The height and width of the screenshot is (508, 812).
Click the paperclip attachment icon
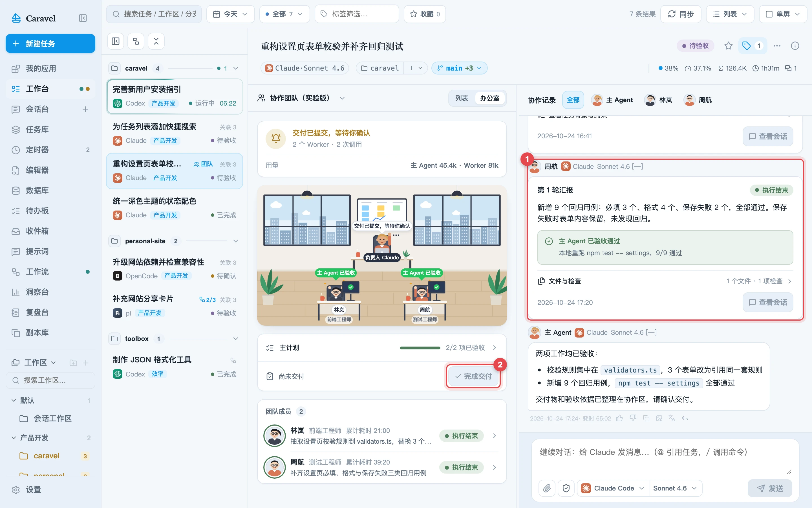coord(547,488)
